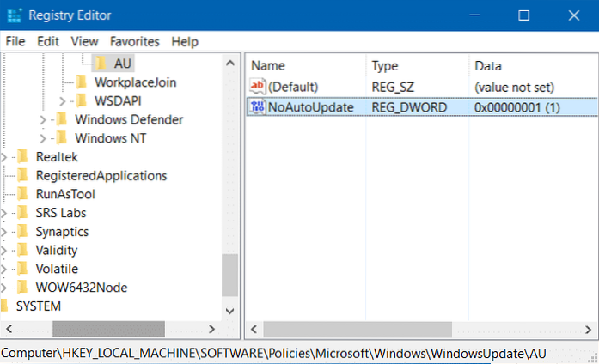The height and width of the screenshot is (364, 599).
Task: Click the right arrow of values pane scrollbar
Action: point(590,329)
